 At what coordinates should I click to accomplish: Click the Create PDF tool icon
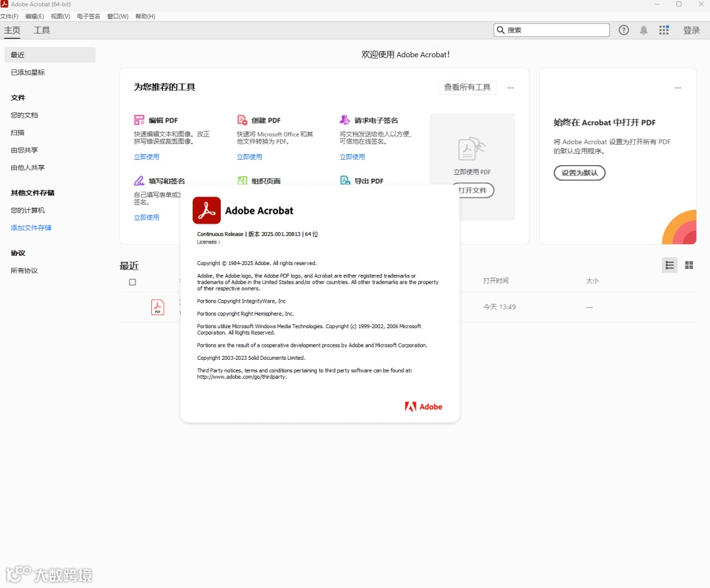click(242, 120)
